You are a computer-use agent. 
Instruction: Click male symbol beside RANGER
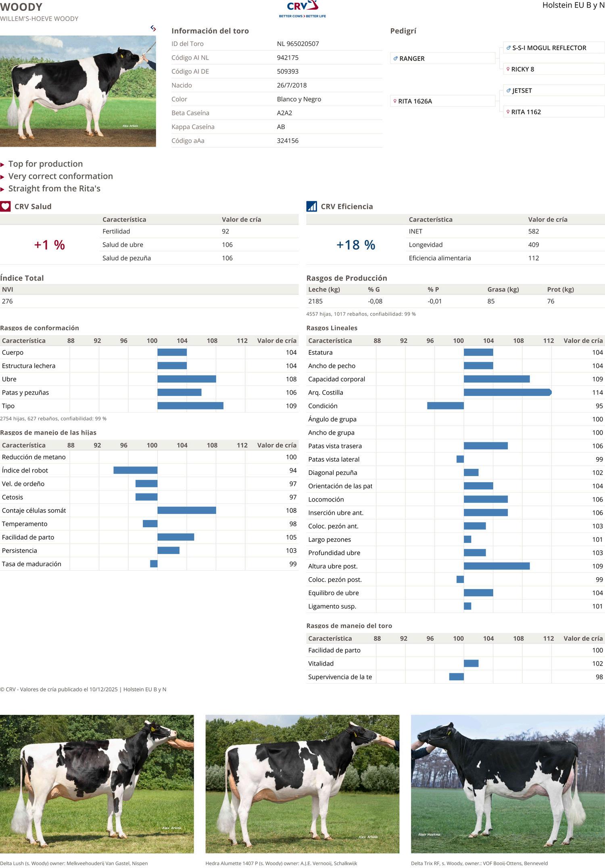(x=396, y=58)
